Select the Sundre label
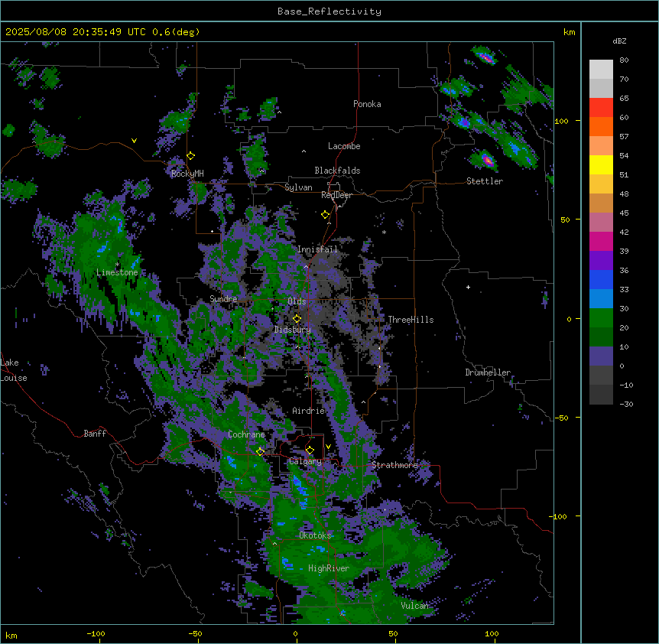The image size is (659, 644). tap(223, 299)
